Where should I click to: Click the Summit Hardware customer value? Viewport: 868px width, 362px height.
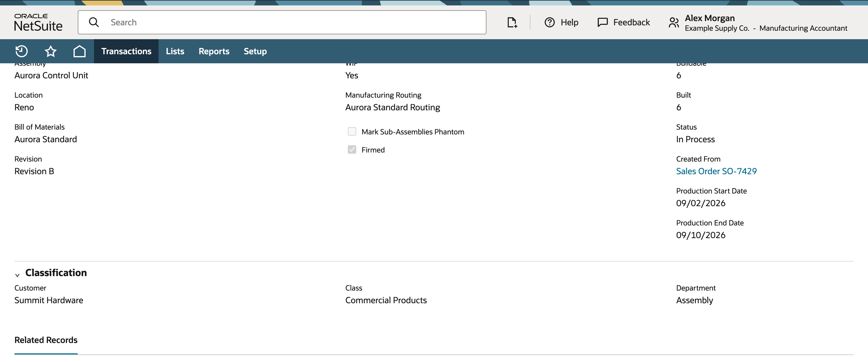click(x=49, y=300)
